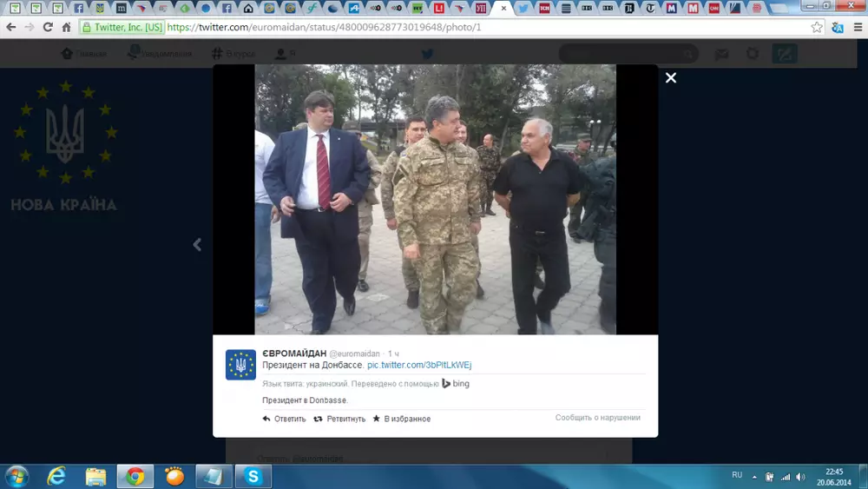This screenshot has width=868, height=489.
Task: Close the photo overlay with the X
Action: (670, 78)
